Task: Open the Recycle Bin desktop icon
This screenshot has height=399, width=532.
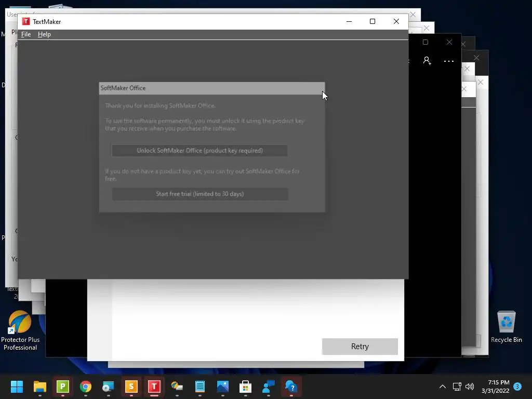Action: point(506,327)
